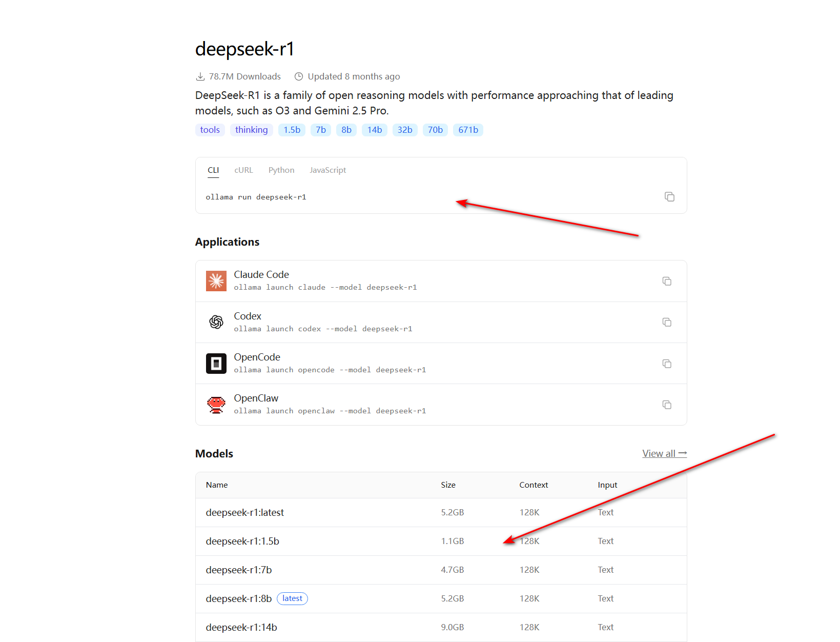840x642 pixels.
Task: Click the 4.7GB size cell
Action: 453,570
